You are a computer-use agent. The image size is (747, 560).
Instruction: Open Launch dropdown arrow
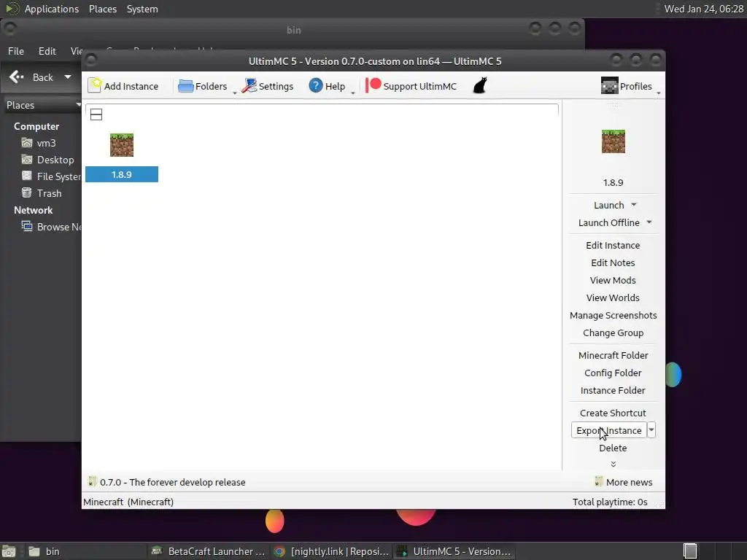[x=634, y=205]
